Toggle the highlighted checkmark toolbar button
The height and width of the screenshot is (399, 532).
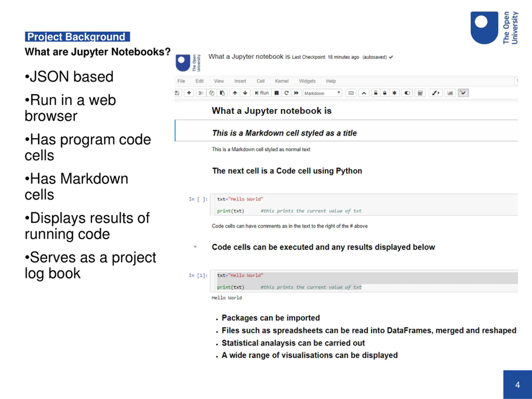(463, 93)
